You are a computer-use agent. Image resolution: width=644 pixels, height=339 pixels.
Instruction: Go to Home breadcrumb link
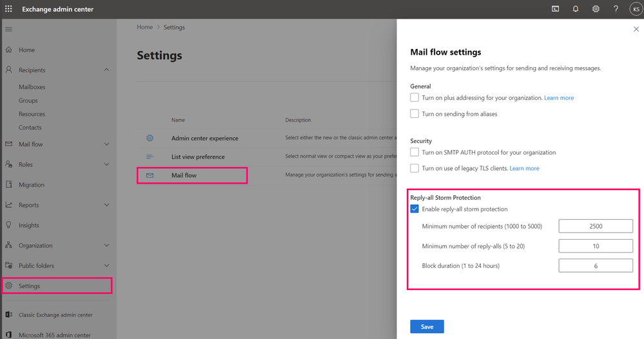pos(144,28)
